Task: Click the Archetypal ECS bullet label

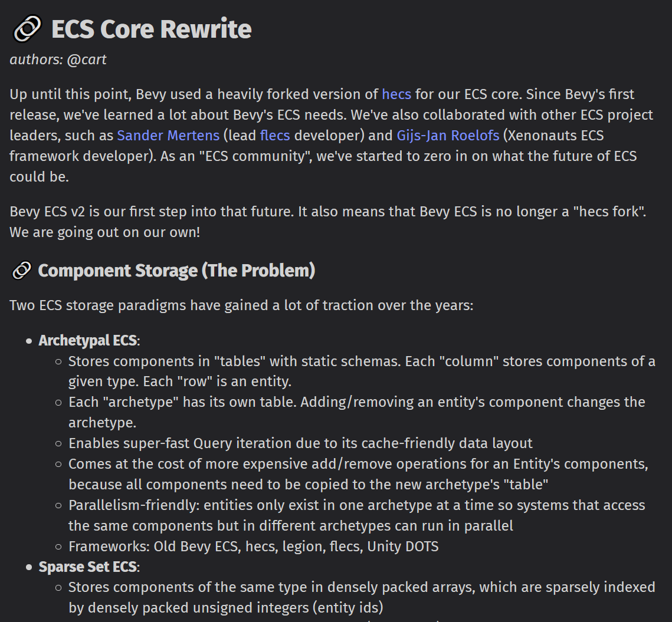Action: click(88, 341)
